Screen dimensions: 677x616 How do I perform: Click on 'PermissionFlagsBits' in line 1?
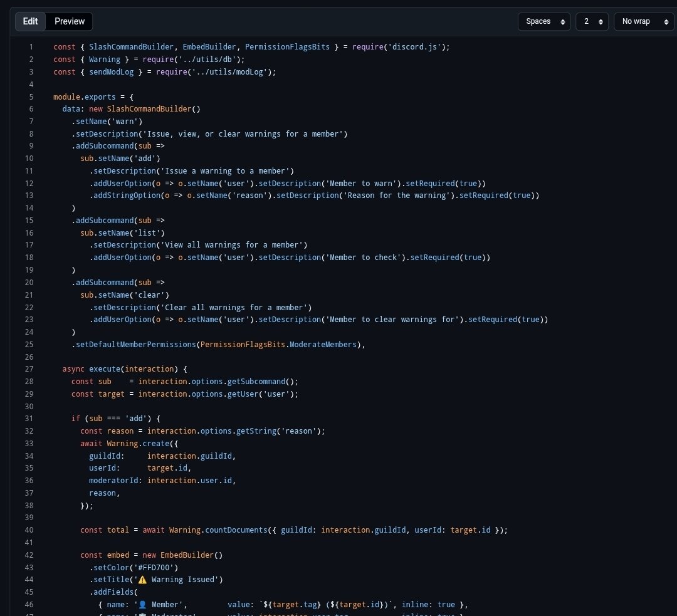pos(287,46)
